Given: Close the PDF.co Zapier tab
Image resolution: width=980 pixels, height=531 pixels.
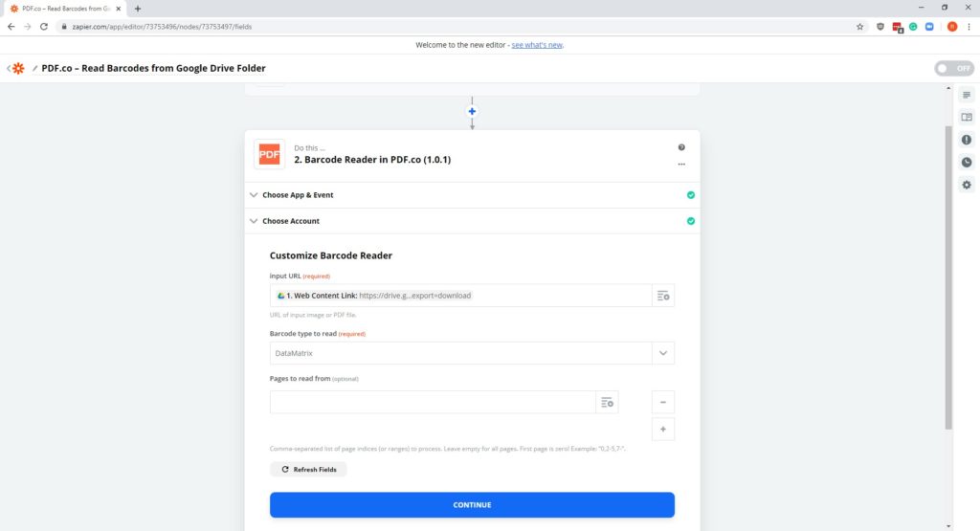Looking at the screenshot, I should tap(118, 9).
